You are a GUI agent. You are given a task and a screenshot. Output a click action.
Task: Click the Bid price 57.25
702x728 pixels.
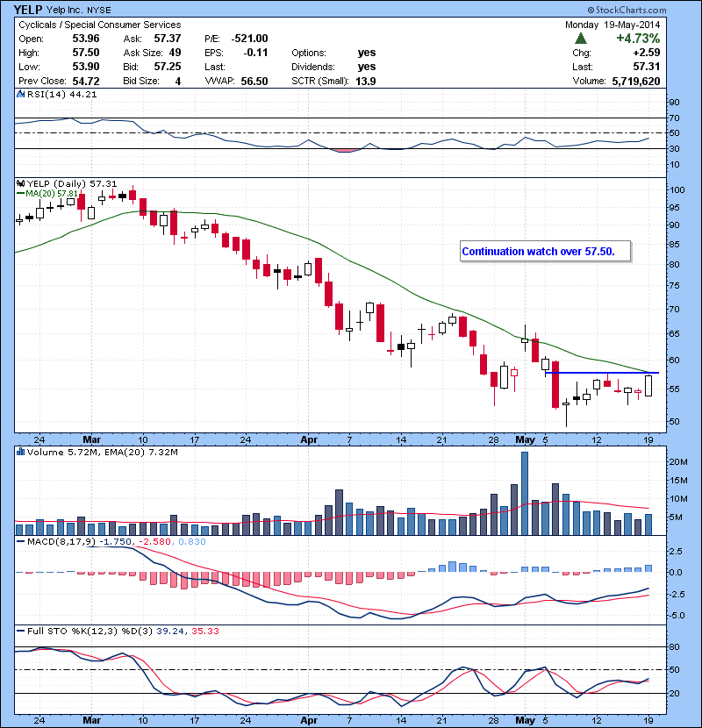coord(168,67)
